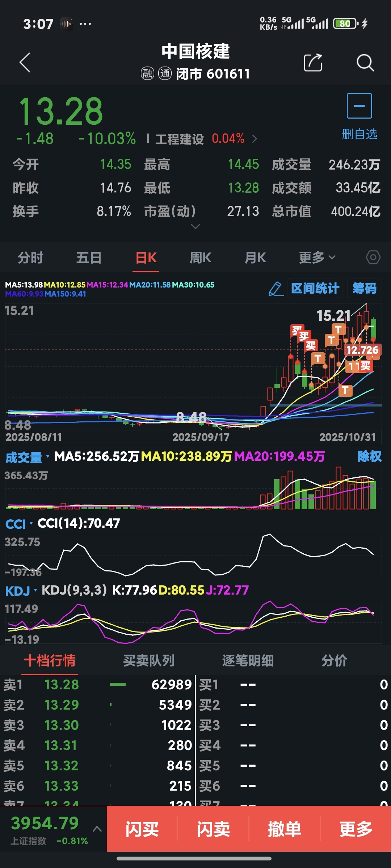Select 十档行情 order book tab
The width and height of the screenshot is (391, 868).
coord(50,660)
